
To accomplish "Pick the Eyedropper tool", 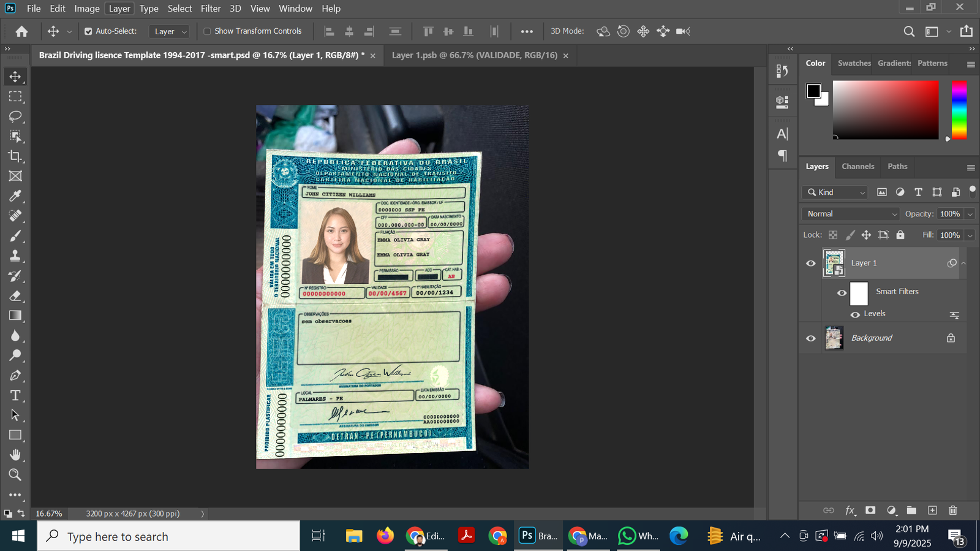I will (x=15, y=196).
